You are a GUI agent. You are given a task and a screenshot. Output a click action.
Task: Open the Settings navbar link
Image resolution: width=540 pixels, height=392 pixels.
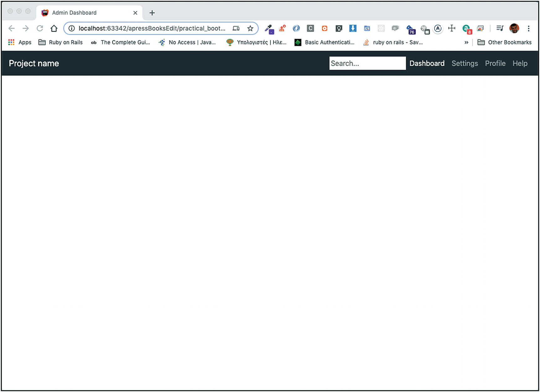click(465, 64)
